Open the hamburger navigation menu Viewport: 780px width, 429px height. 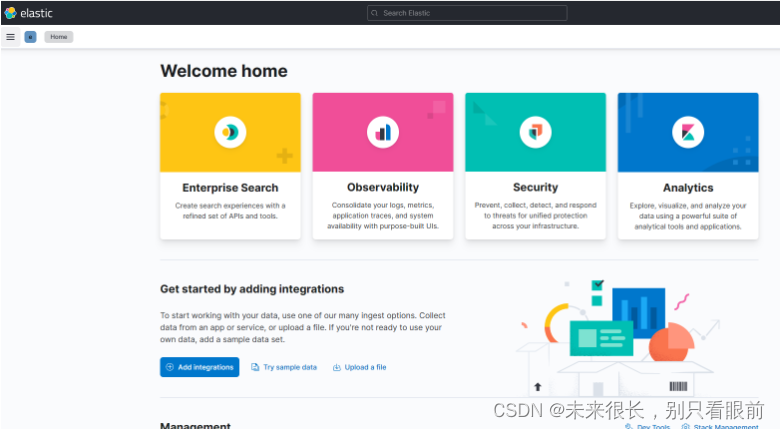(10, 37)
